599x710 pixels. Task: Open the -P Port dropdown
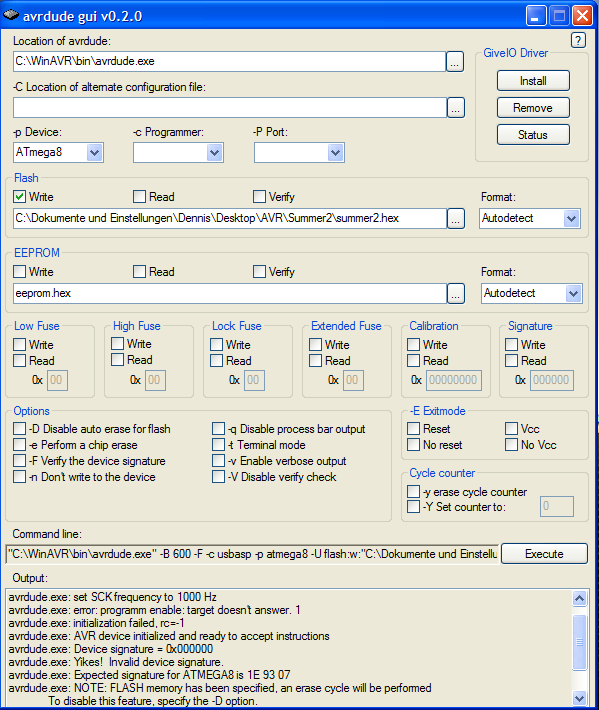[x=335, y=153]
